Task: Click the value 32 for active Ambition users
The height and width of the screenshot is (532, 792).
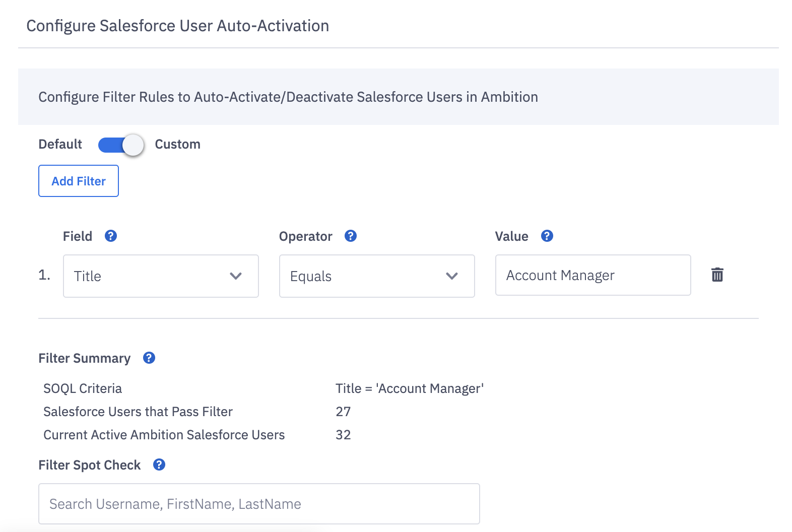Action: [343, 435]
